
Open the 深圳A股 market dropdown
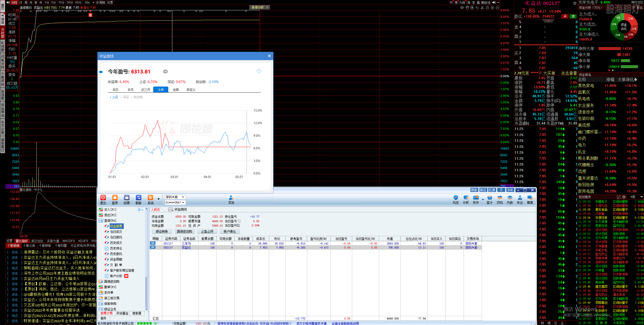pos(175,197)
